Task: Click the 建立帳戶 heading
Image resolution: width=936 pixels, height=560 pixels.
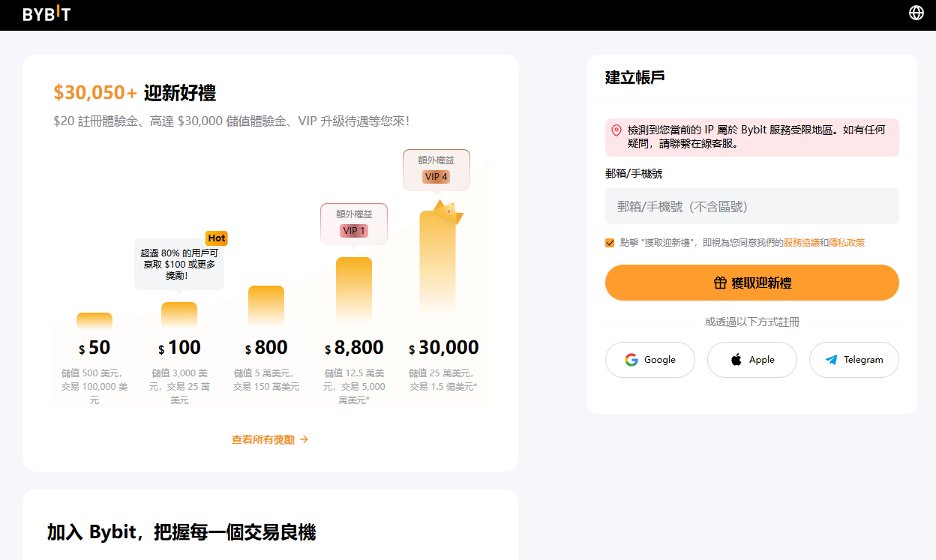Action: [634, 77]
